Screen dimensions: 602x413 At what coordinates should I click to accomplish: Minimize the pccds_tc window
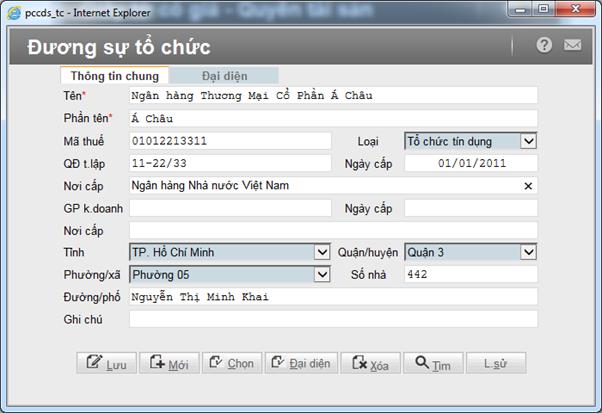pos(520,9)
